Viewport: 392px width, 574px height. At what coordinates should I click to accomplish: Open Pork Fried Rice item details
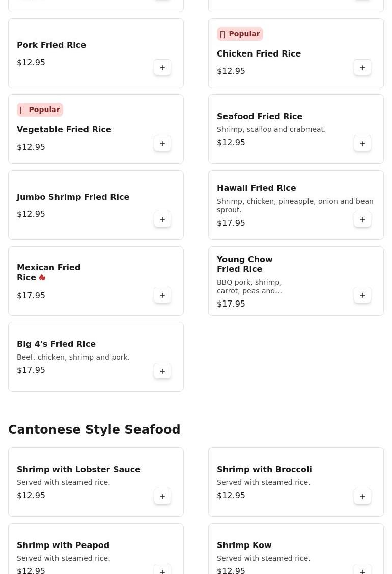pos(51,45)
